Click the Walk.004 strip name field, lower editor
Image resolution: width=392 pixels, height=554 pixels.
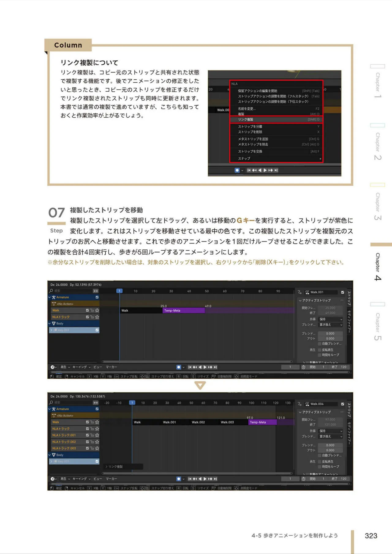click(x=323, y=404)
